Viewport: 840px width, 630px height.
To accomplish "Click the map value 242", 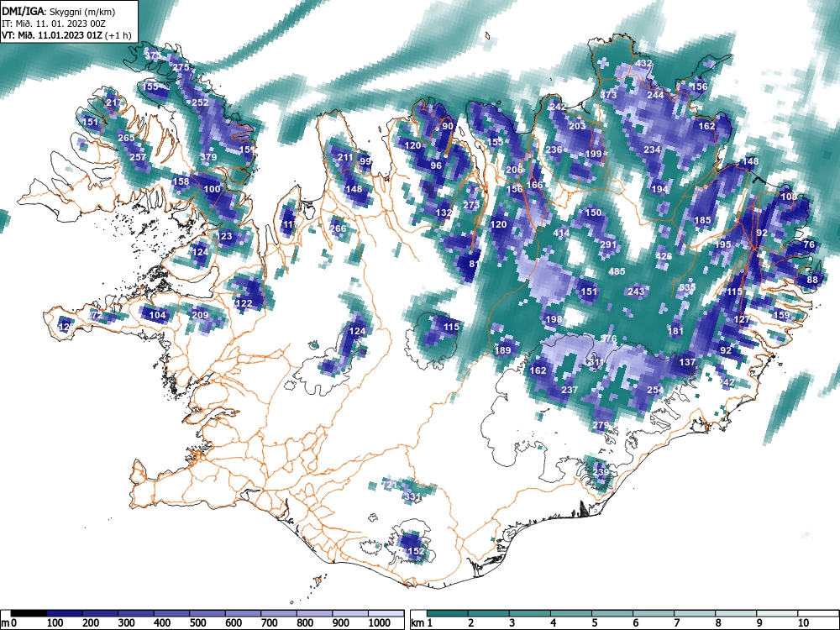I will coord(558,107).
